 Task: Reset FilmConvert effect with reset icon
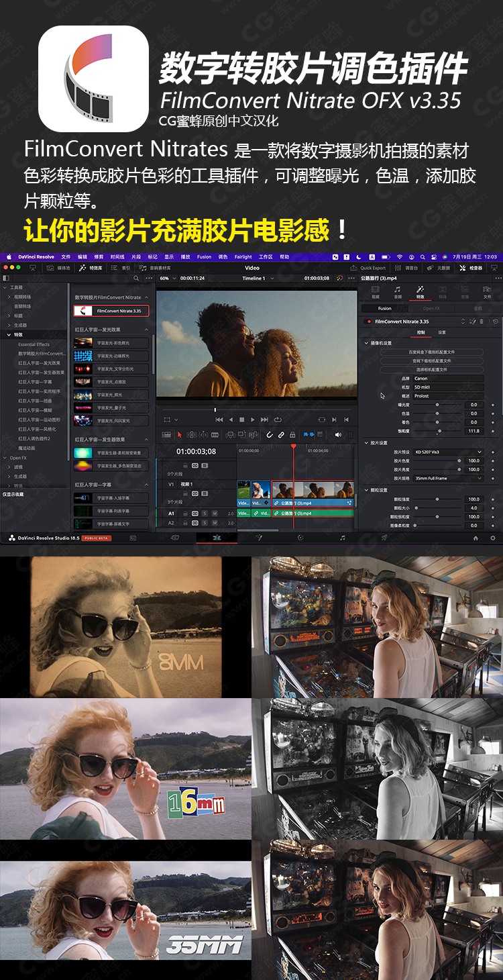tap(496, 322)
